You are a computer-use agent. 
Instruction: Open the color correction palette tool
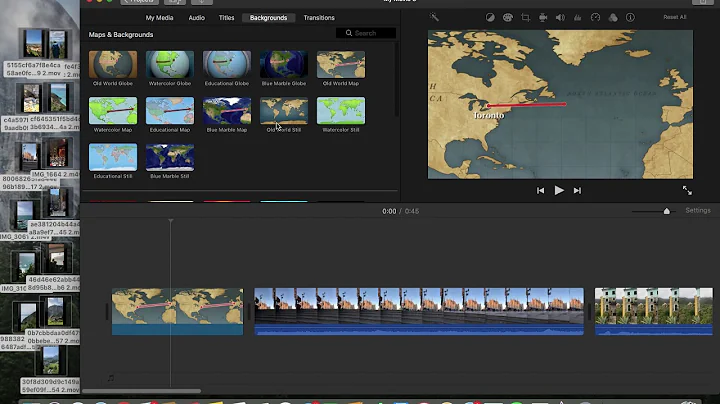point(507,17)
